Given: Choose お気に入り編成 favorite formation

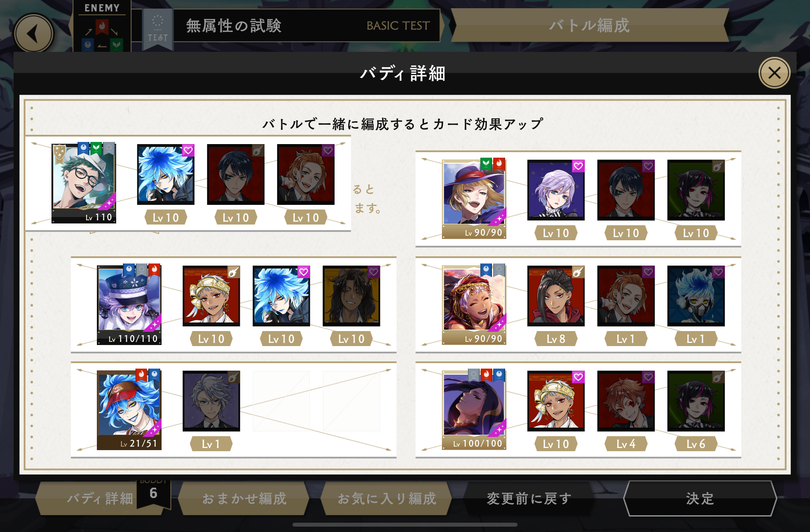Looking at the screenshot, I should 387,498.
